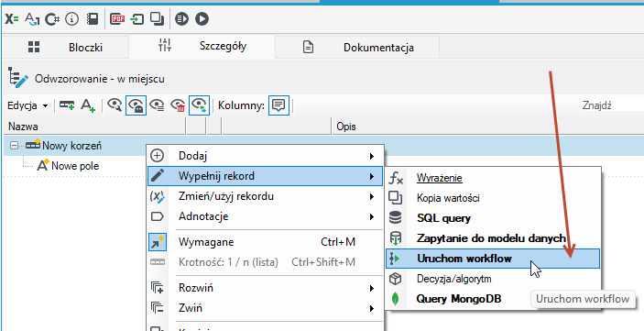
Task: Click the tag icon beside Adnotacje
Action: (158, 216)
